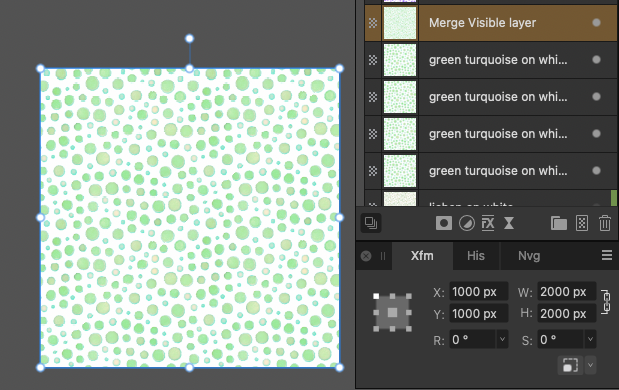619x390 pixels.
Task: Toggle visibility of first green turquoise layer
Action: tap(596, 60)
